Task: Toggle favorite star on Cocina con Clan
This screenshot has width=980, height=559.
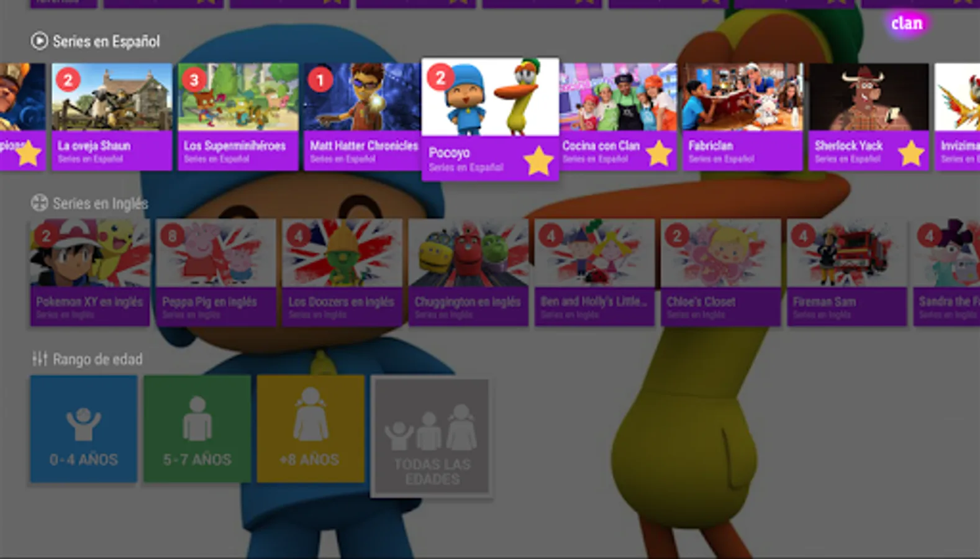Action: click(x=658, y=153)
